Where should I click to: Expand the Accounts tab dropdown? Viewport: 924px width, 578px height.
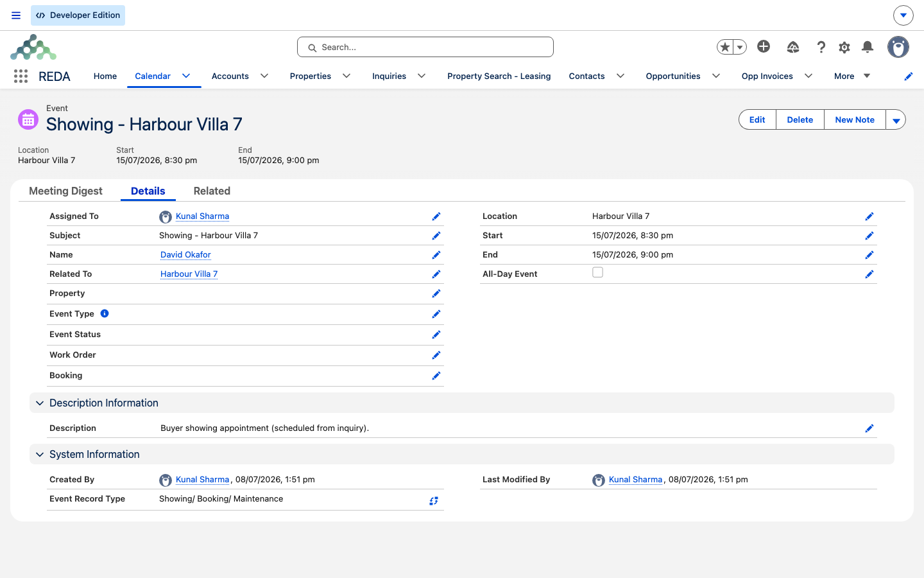click(x=264, y=76)
